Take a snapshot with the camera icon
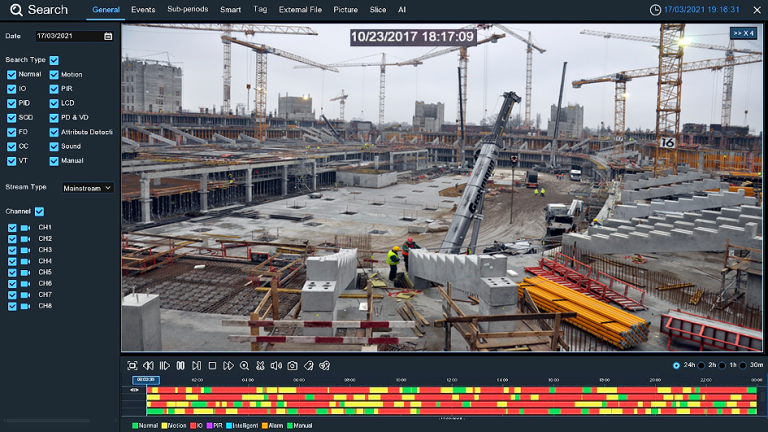Image resolution: width=768 pixels, height=432 pixels. point(292,366)
